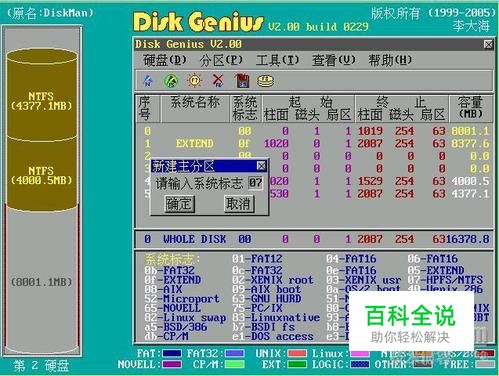Cancel the dialog with 取消

(238, 203)
